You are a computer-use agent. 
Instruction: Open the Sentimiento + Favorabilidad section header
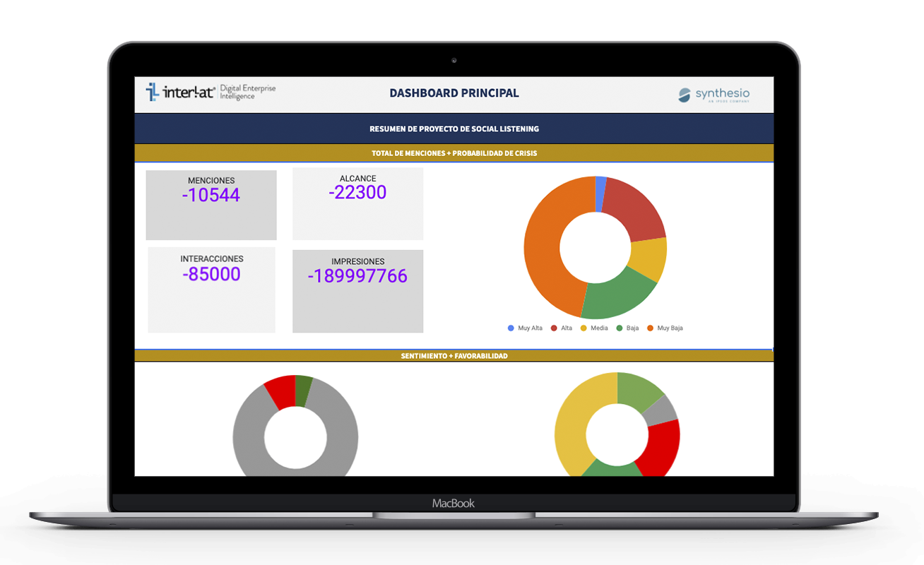[454, 356]
